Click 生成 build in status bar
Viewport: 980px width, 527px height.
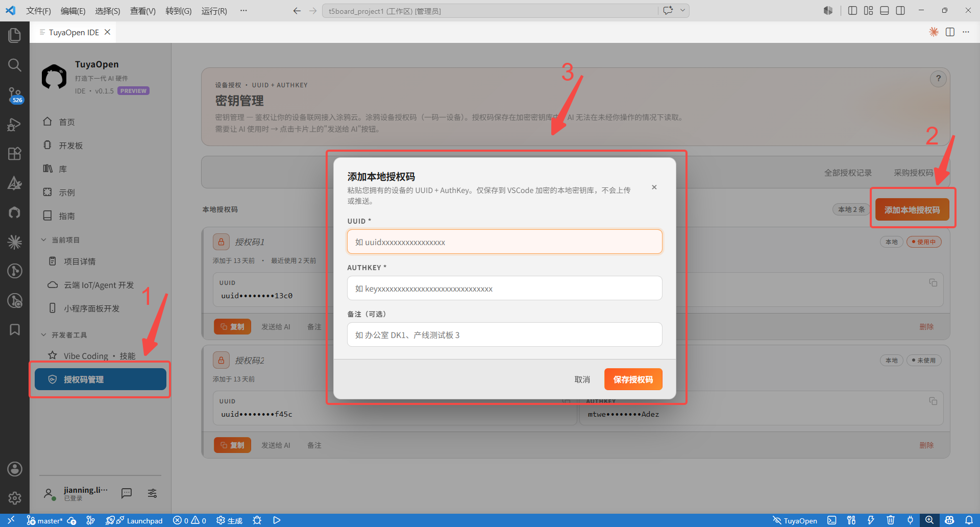(x=229, y=520)
